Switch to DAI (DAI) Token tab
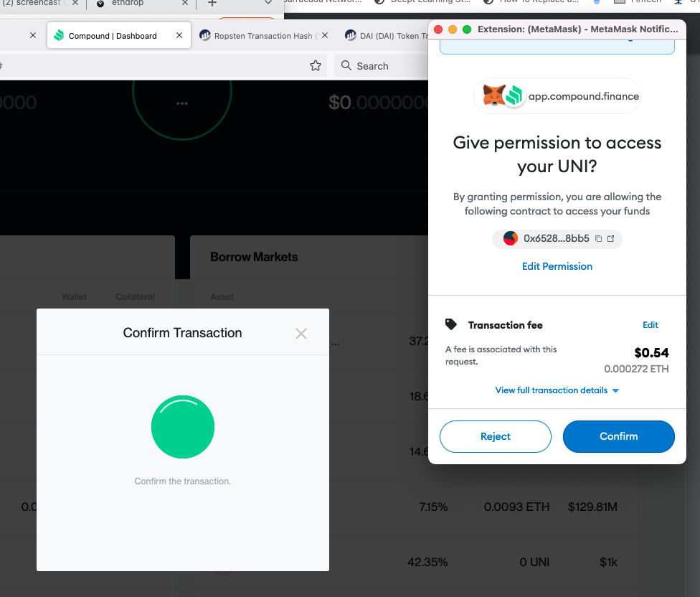Viewport: 700px width, 597px height. click(387, 36)
